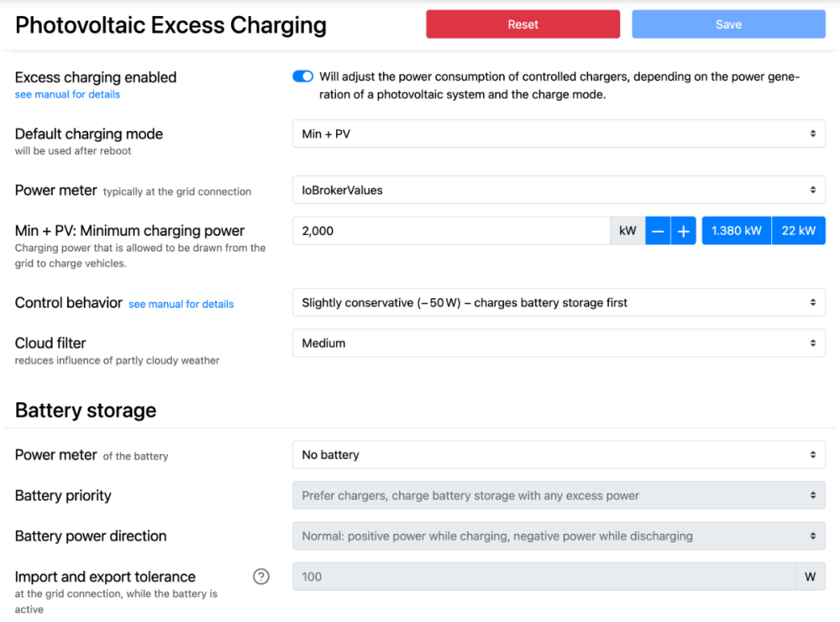Click the minus button for minimum charging power
The image size is (840, 622).
[x=658, y=231]
